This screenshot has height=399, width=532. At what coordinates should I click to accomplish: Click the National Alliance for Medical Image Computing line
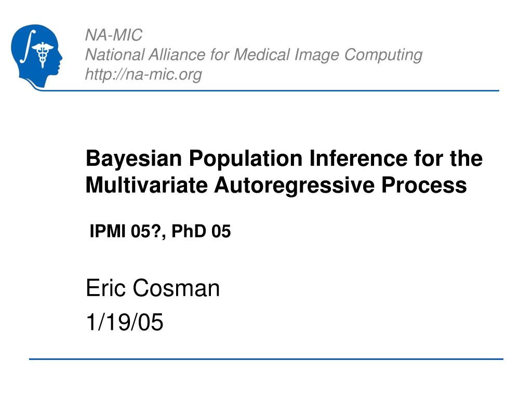[254, 55]
